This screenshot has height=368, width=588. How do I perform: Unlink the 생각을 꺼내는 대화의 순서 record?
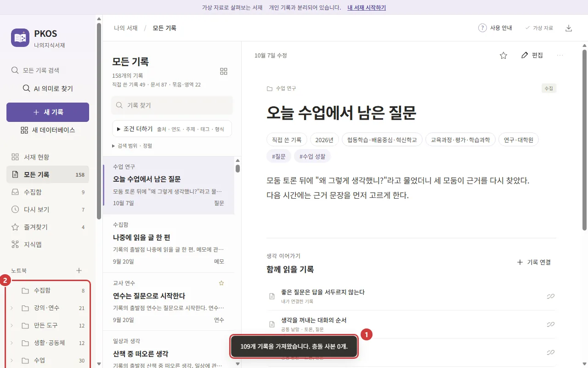pyautogui.click(x=550, y=324)
